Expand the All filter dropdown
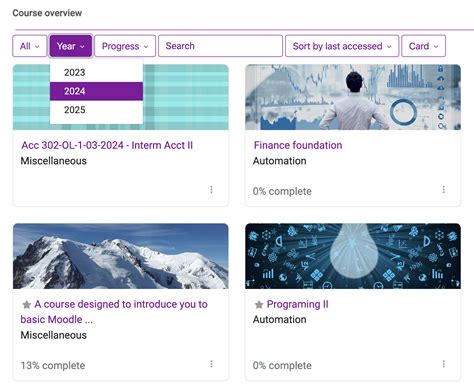Image resolution: width=474 pixels, height=387 pixels. 30,46
